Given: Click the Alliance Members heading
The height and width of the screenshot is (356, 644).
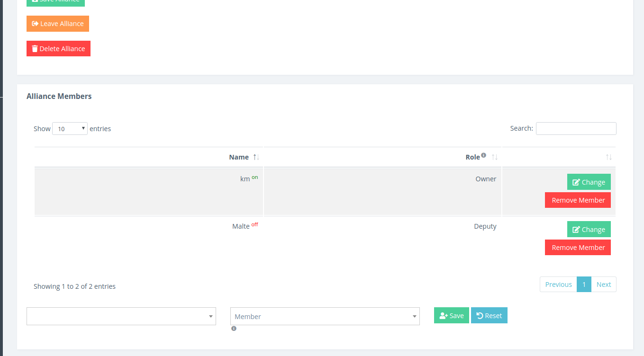Looking at the screenshot, I should (x=59, y=96).
